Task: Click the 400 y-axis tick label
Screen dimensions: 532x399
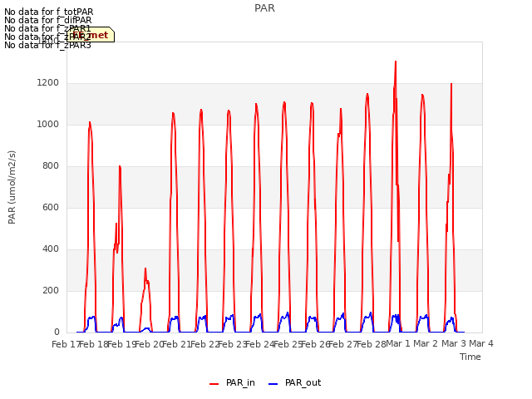Action: (51, 249)
